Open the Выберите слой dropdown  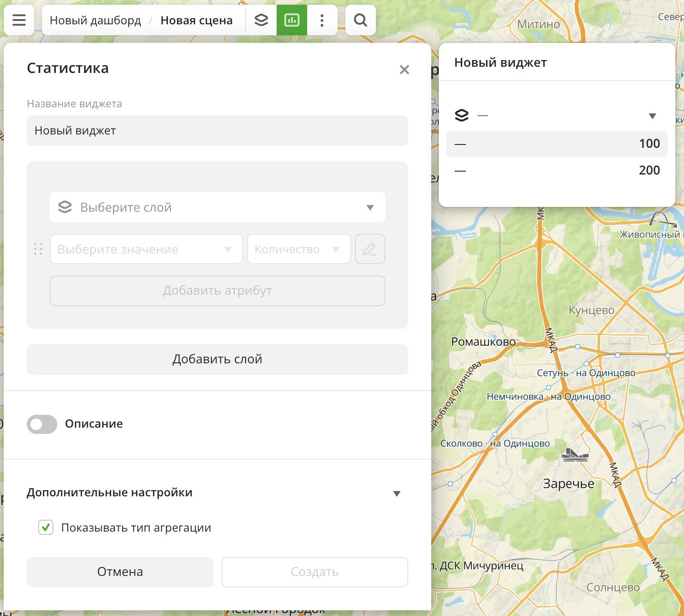coord(217,207)
